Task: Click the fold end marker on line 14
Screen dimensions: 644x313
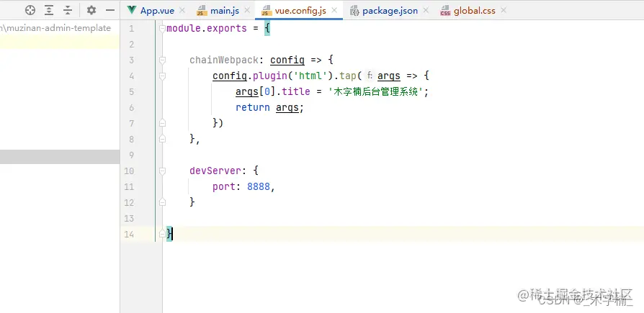Action: click(x=162, y=234)
